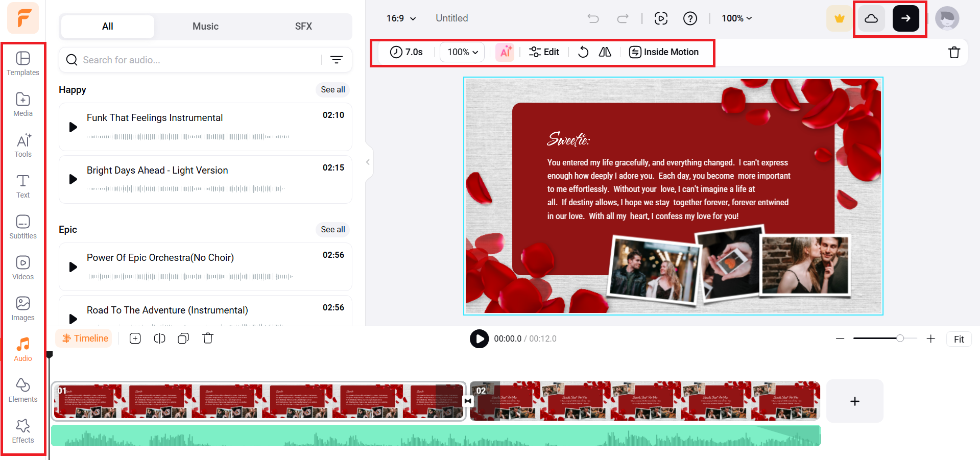Split the clip on the timeline
This screenshot has height=460, width=980.
point(159,338)
